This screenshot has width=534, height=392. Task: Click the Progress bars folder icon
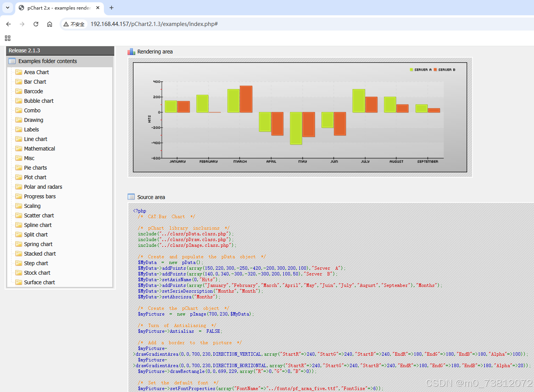click(19, 196)
